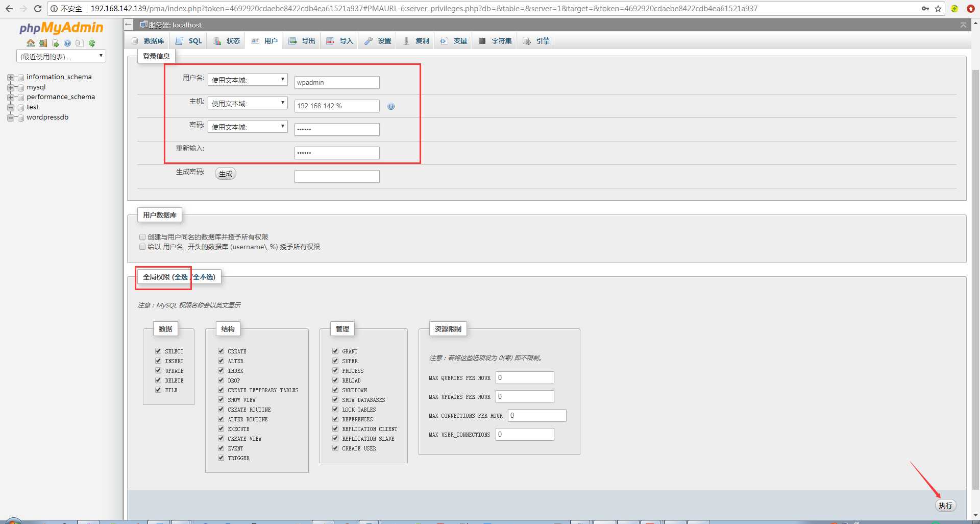
Task: Open the 引擎 engines tab
Action: tap(536, 41)
